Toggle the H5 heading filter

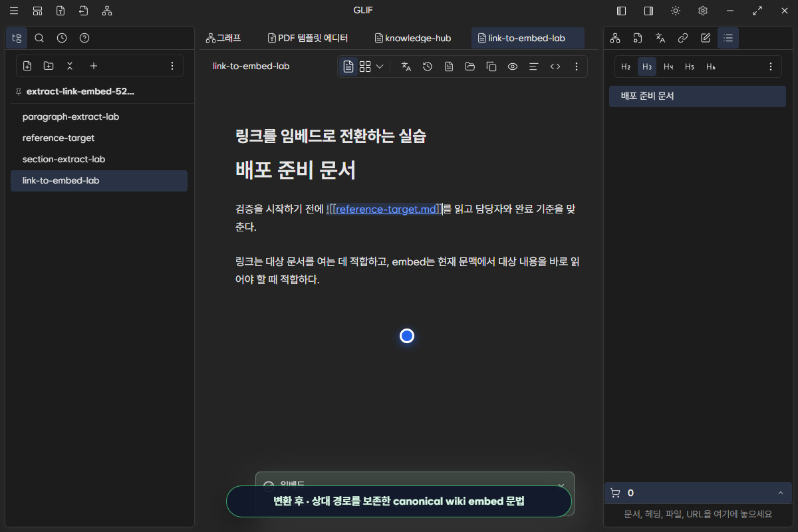click(x=690, y=66)
